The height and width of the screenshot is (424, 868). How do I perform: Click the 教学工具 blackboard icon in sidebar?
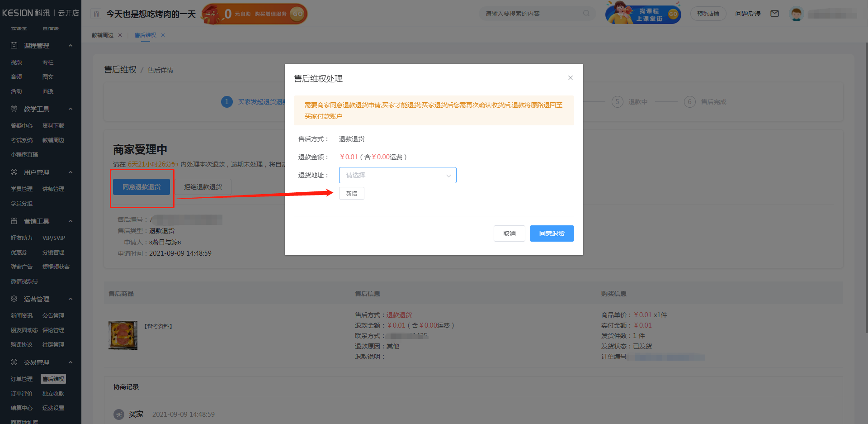pos(14,109)
